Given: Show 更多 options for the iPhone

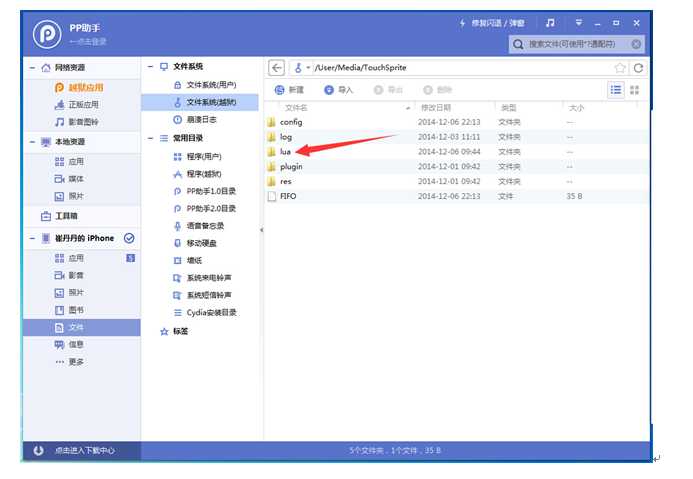Looking at the screenshot, I should [69, 362].
